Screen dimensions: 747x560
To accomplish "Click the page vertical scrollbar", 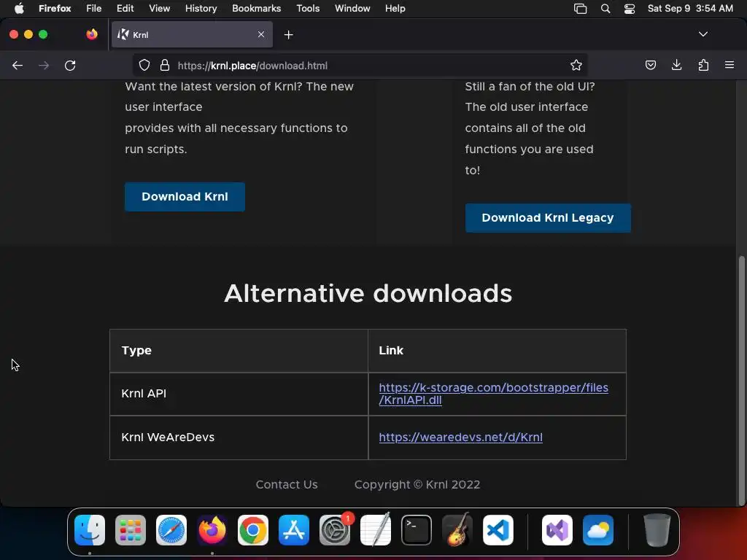I will point(741,380).
